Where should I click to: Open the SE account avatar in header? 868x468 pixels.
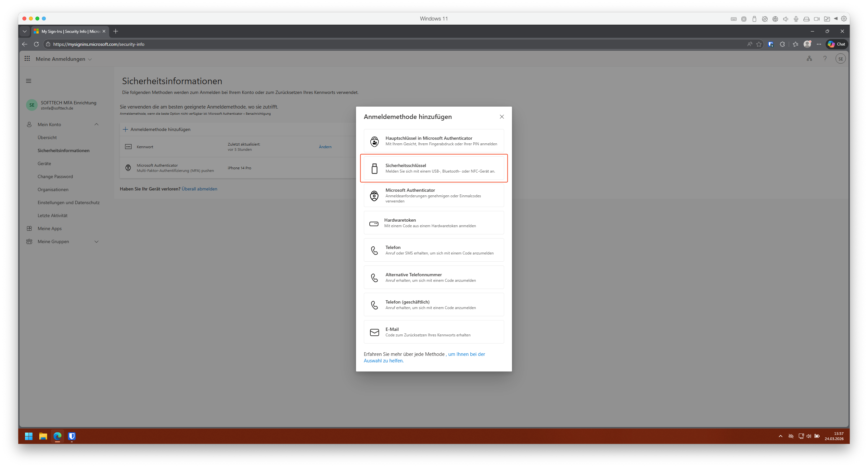[840, 59]
